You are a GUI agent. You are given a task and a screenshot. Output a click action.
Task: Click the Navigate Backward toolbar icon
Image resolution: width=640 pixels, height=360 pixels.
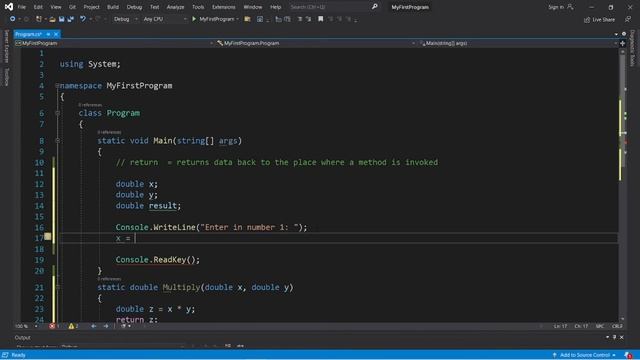13,19
